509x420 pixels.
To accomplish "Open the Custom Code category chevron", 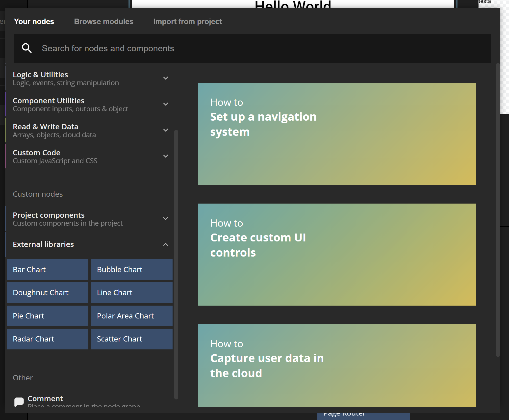I will point(165,156).
